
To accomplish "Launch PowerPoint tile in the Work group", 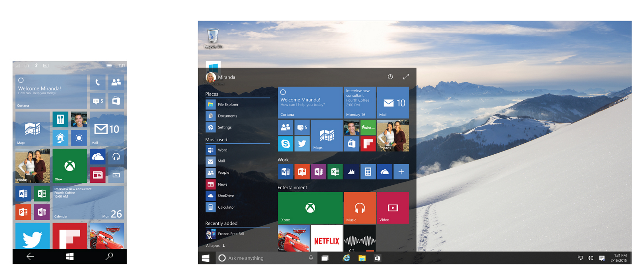I will tap(302, 172).
